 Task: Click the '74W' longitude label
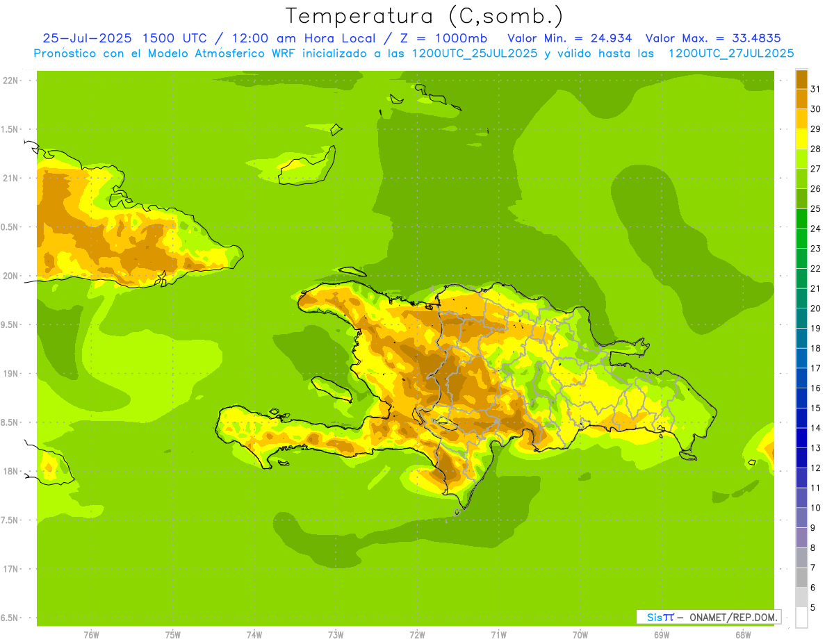(x=254, y=635)
